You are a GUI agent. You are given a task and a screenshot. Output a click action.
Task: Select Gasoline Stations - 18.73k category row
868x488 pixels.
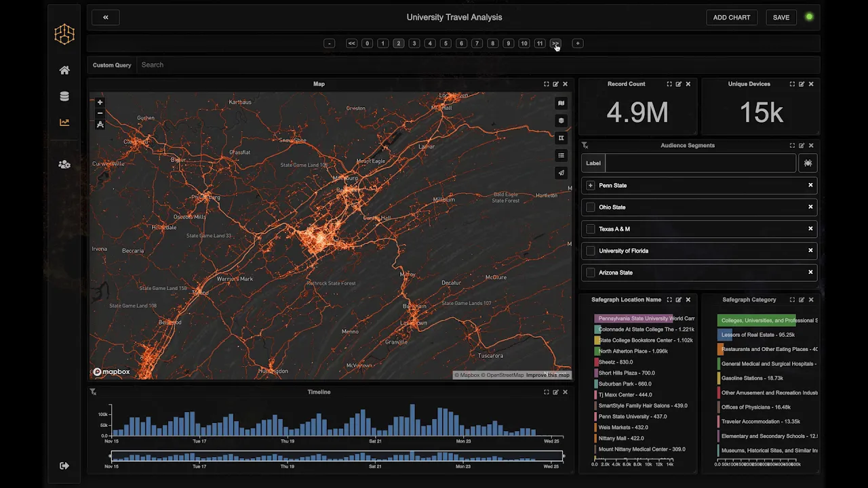pos(753,378)
